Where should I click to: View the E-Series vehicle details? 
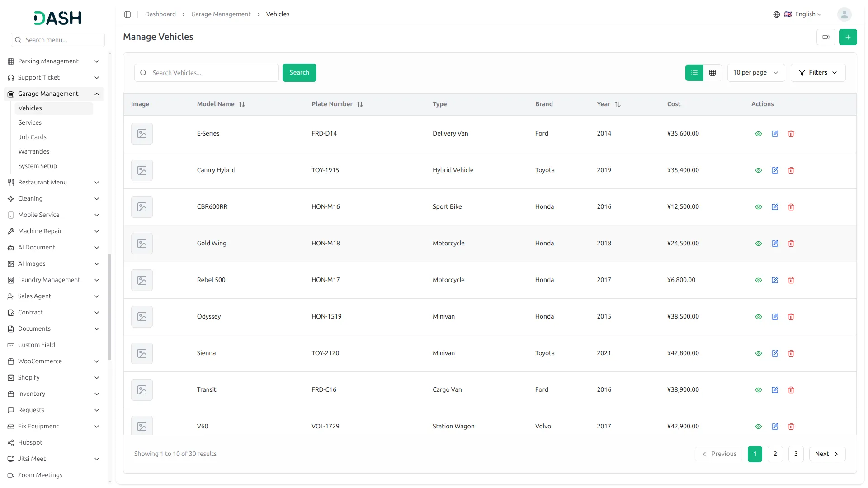[x=759, y=134]
